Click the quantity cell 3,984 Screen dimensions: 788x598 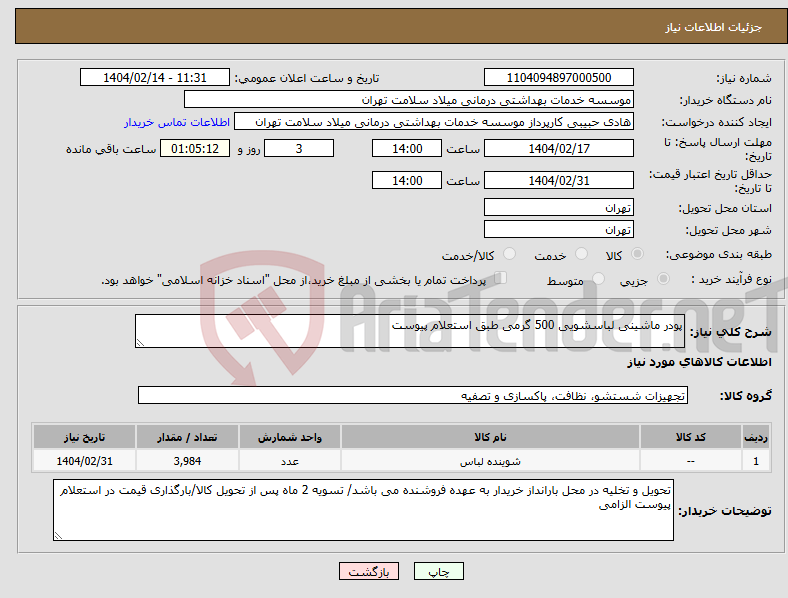[x=187, y=461]
